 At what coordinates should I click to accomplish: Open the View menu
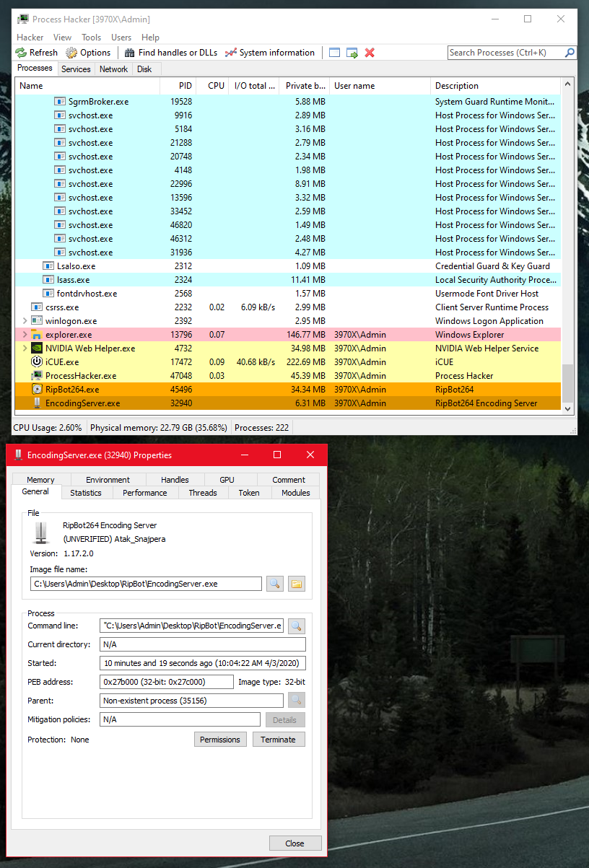[x=62, y=38]
